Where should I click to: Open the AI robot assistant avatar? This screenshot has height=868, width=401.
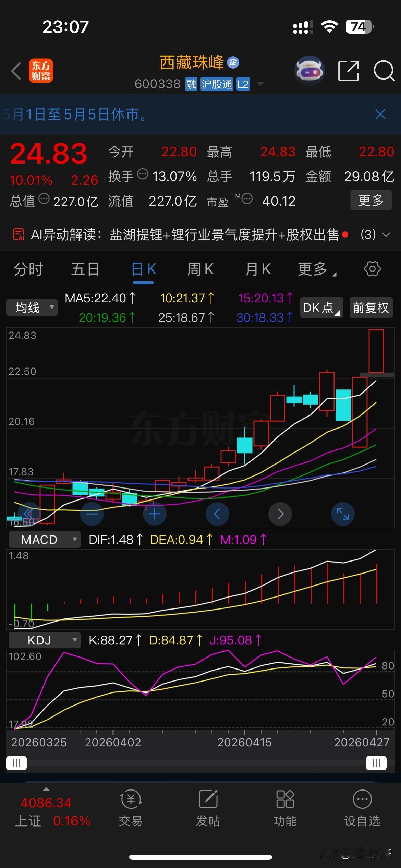309,71
